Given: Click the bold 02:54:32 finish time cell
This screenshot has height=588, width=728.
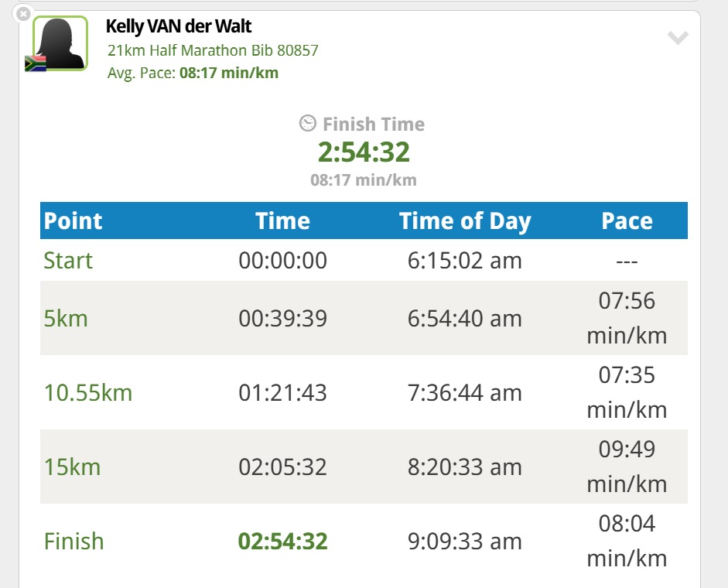Looking at the screenshot, I should pos(282,542).
